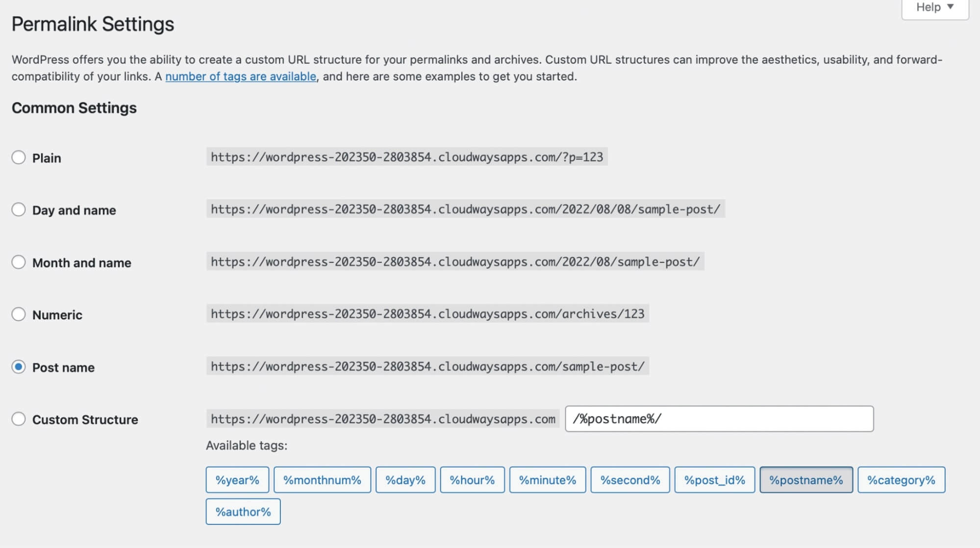Choose the Day and name option

19,209
